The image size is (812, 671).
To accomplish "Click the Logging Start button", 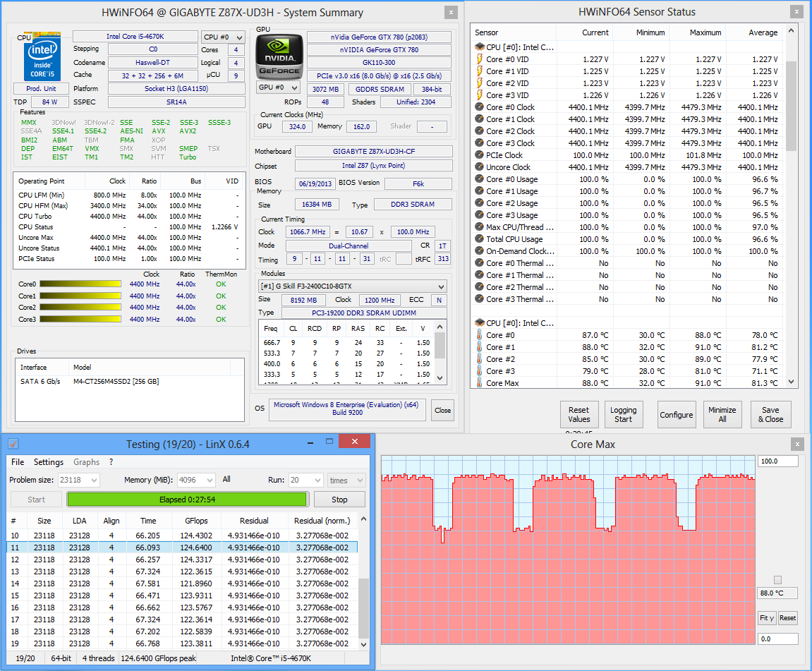I will 624,415.
